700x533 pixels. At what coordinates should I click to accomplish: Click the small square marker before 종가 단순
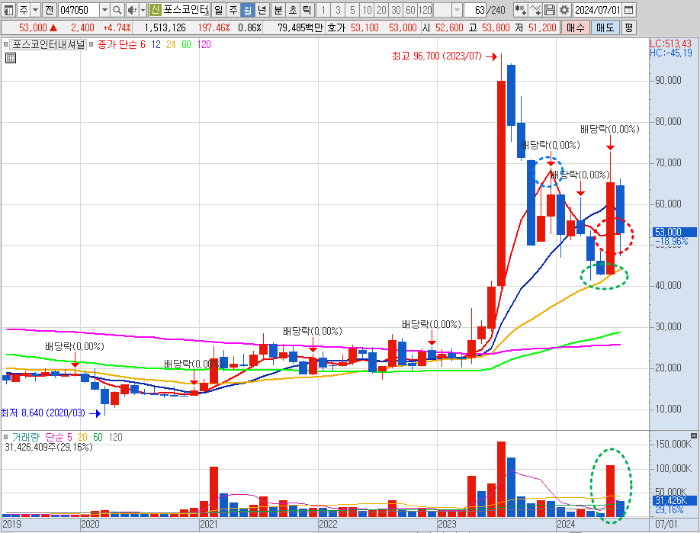[91, 45]
